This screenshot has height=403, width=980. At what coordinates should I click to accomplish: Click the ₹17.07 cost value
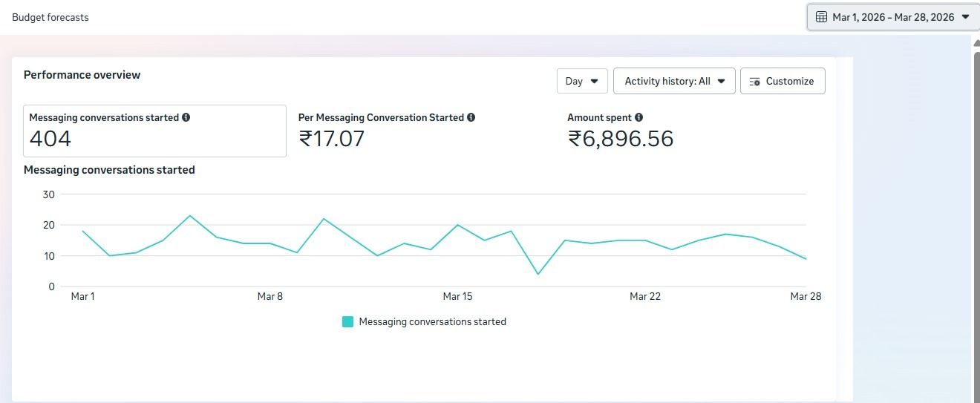pos(331,139)
